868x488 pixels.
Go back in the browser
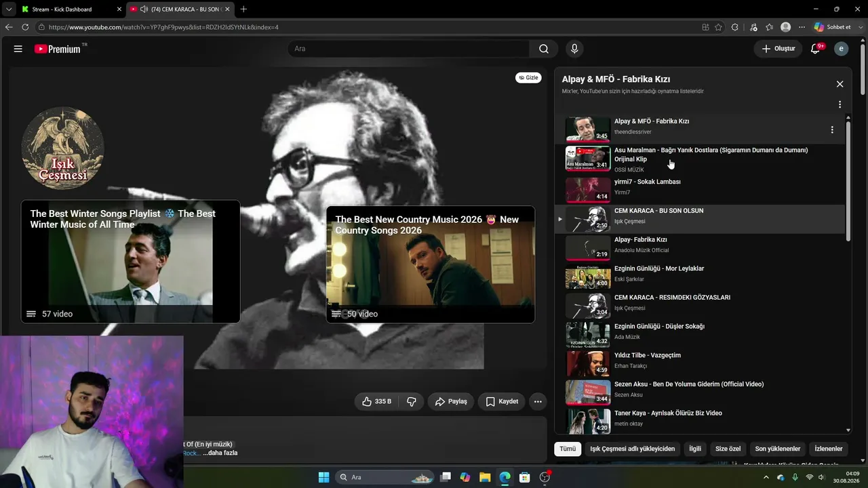point(9,27)
